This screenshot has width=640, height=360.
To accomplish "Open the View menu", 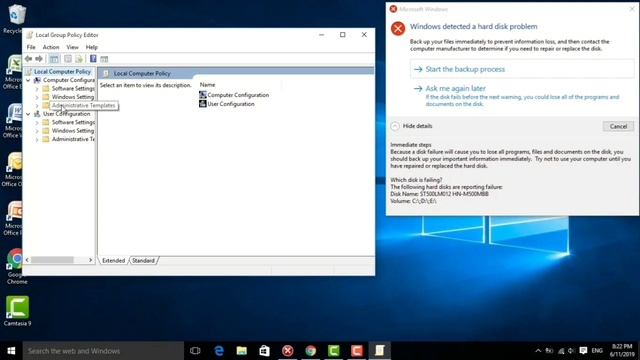I will coord(72,47).
